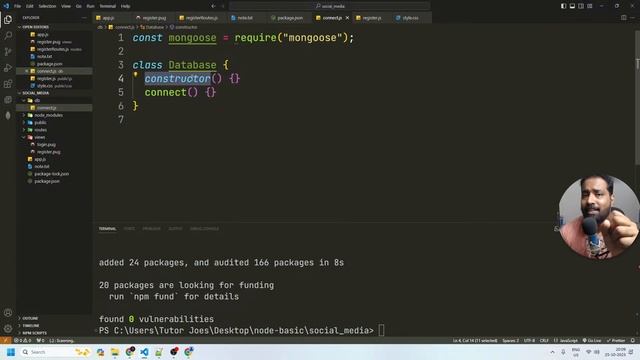
Task: Click the Split Editor Right icon
Action: coord(623,18)
